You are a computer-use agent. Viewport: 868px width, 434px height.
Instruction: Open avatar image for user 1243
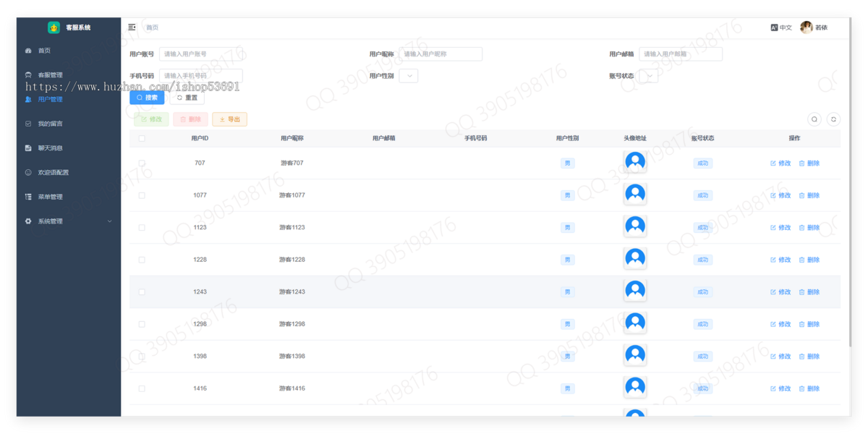(635, 291)
